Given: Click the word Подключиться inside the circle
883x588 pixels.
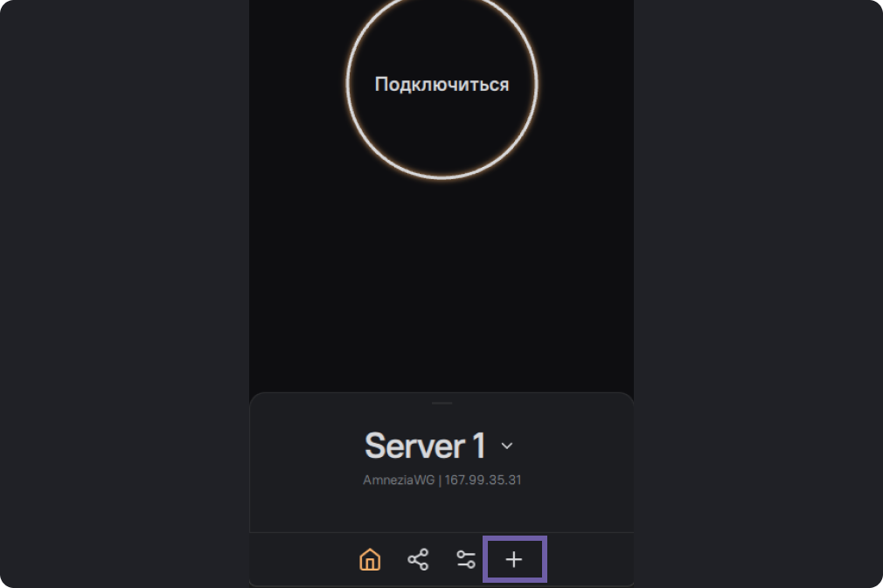Looking at the screenshot, I should [441, 85].
